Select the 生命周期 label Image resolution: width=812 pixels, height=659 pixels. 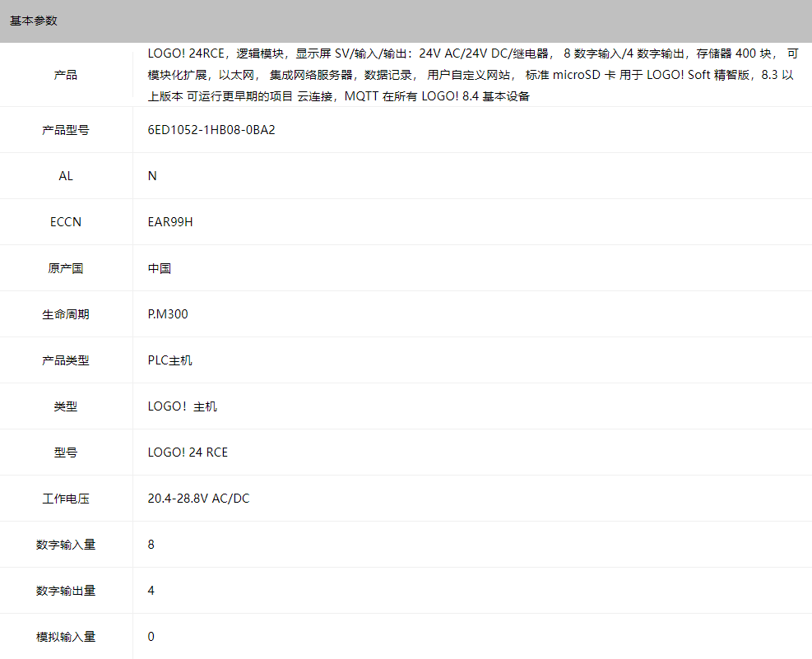66,314
